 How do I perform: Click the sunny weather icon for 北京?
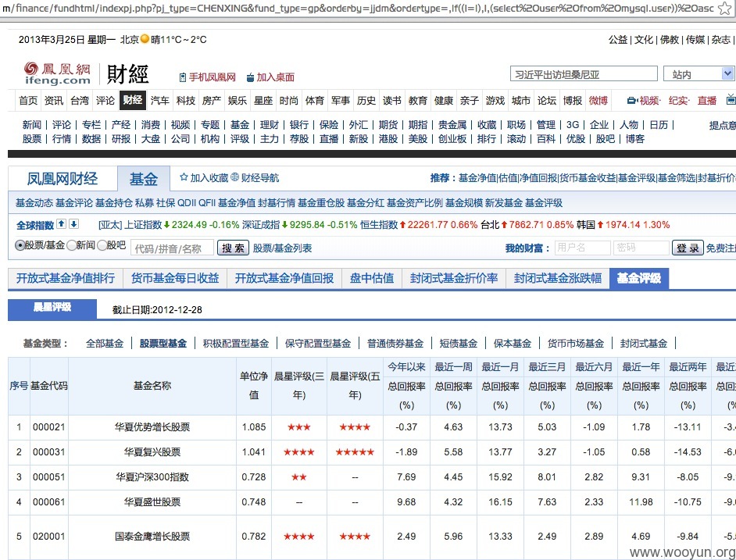[145, 39]
